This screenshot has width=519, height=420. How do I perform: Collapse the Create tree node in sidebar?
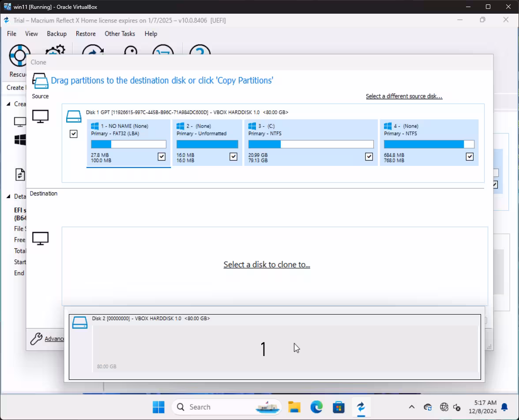(8, 104)
